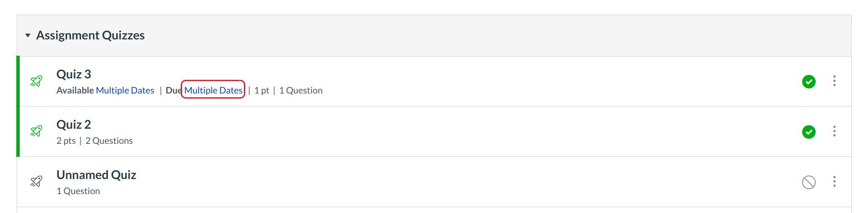Image resolution: width=868 pixels, height=213 pixels.
Task: Open the Unnamed Quiz title link
Action: pyautogui.click(x=96, y=175)
